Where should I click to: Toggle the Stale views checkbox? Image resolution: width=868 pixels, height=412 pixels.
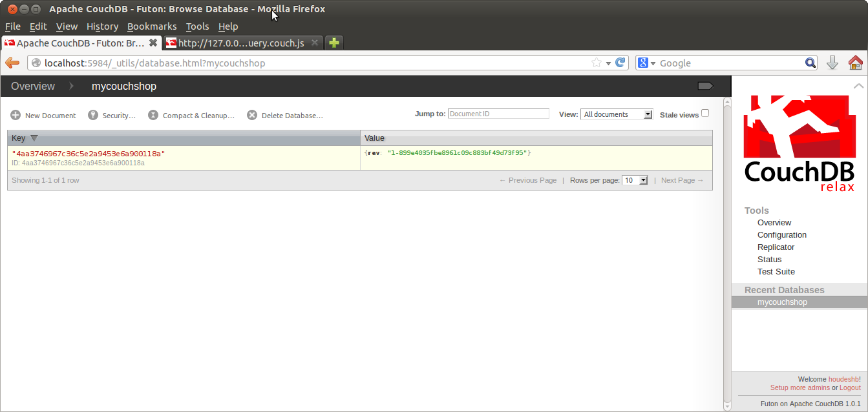tap(705, 113)
